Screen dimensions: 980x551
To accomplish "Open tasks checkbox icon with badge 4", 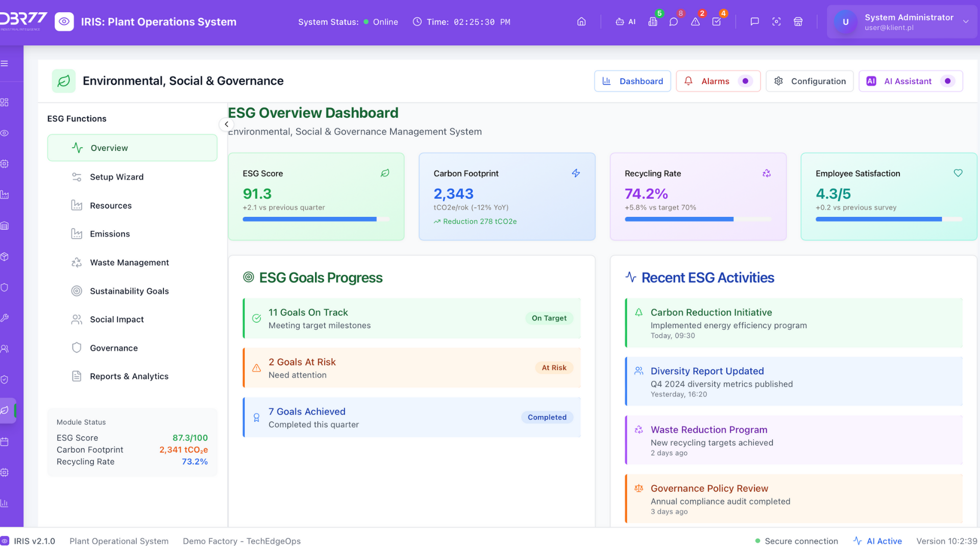I will point(717,22).
